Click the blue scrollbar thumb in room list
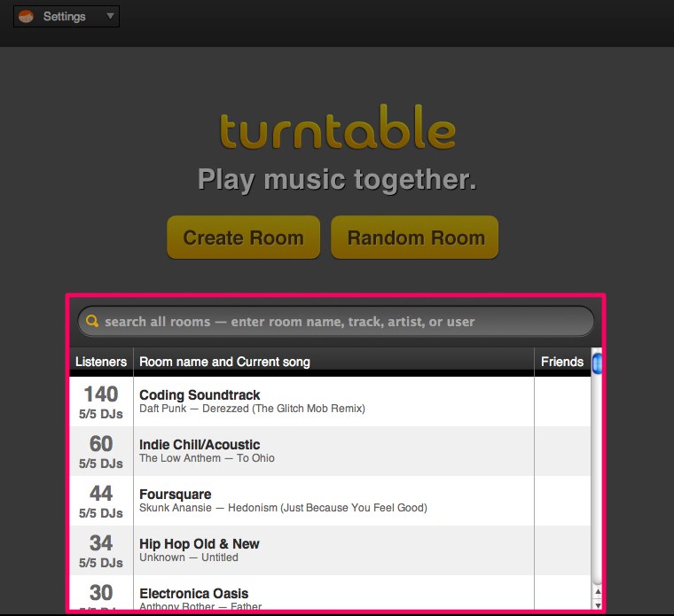Screen dimensions: 674x616 [x=597, y=363]
